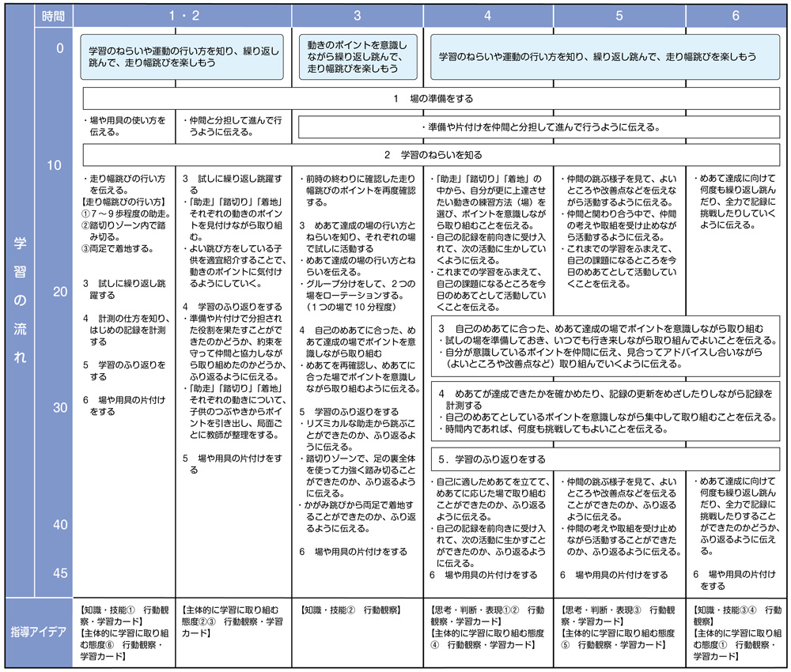Select column header '6'
This screenshot has height=672, width=791.
coord(736,16)
